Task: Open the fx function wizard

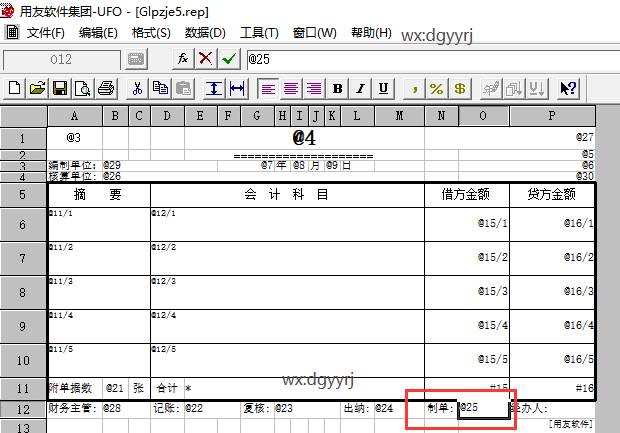Action: (183, 59)
